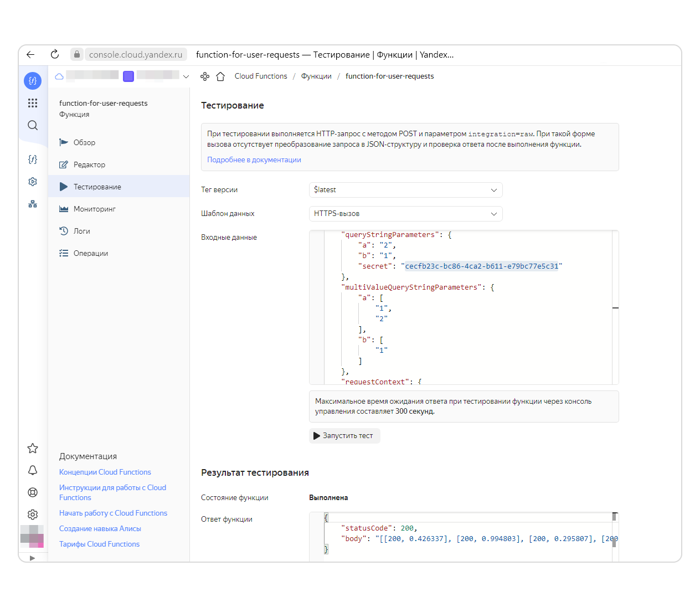Screen dimensions: 700x607
Task: Select the Тестирование menu item
Action: 119,187
